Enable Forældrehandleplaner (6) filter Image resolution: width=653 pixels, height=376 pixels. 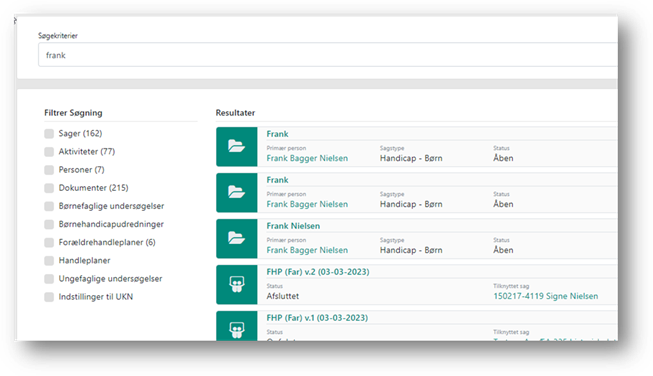coord(49,242)
